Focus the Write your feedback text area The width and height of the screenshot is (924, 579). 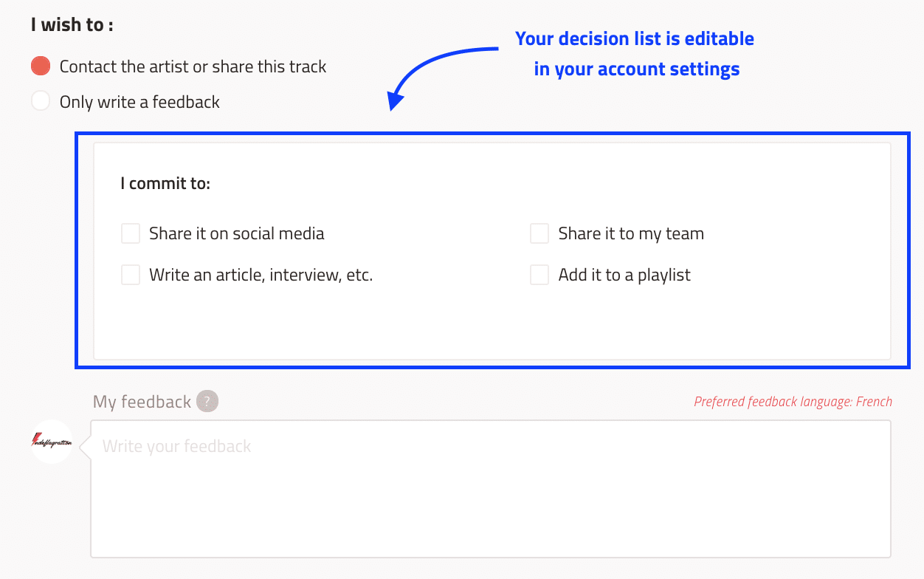(x=490, y=489)
